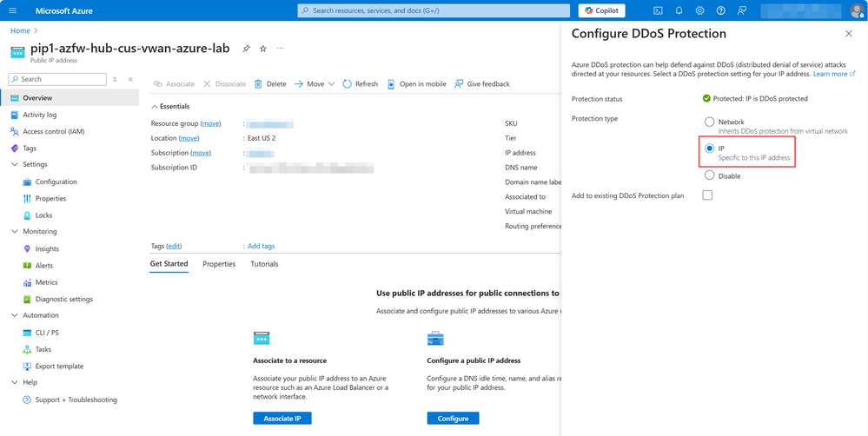This screenshot has height=436, width=868.
Task: Pin this resource to dashboard
Action: coord(247,49)
